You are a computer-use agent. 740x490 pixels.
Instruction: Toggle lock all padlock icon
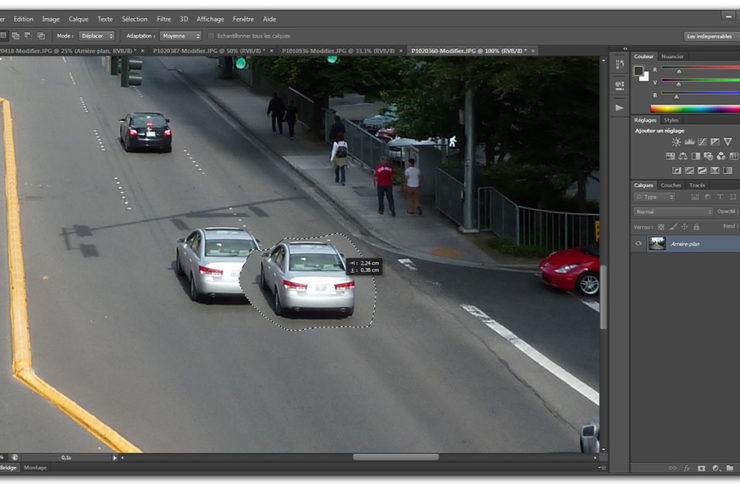(696, 227)
